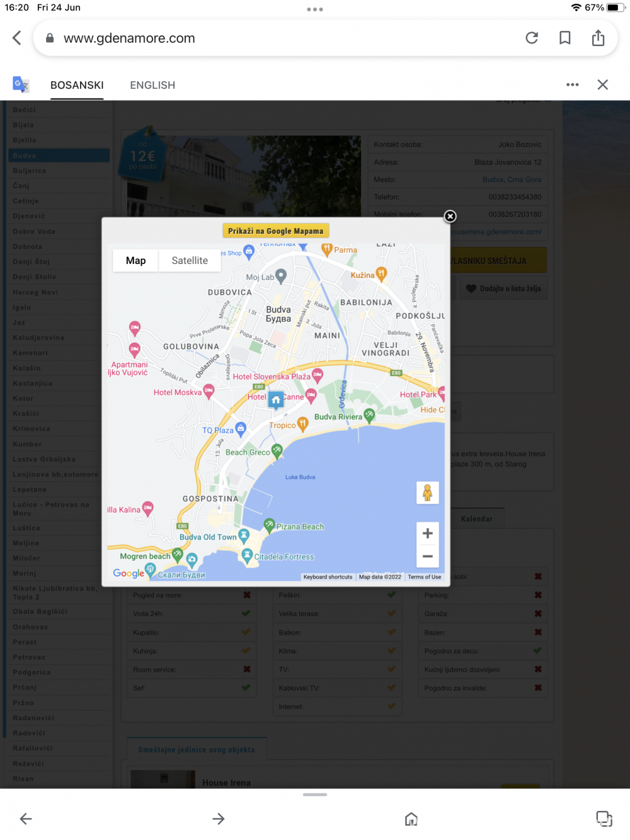
Task: Reload the page with refresh icon
Action: pos(532,38)
